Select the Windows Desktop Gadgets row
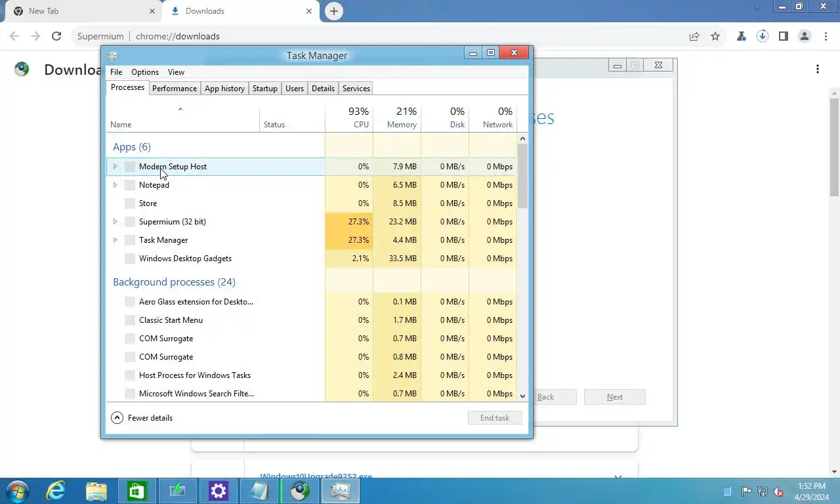 (x=312, y=259)
